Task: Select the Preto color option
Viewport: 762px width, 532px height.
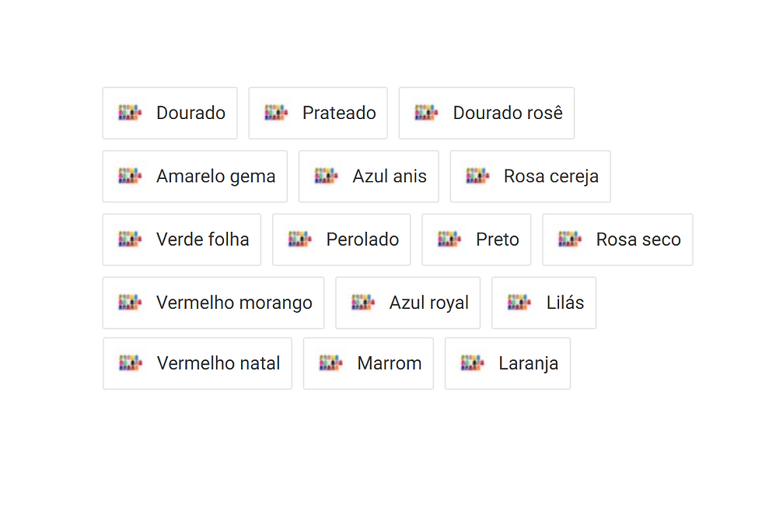Action: point(476,240)
